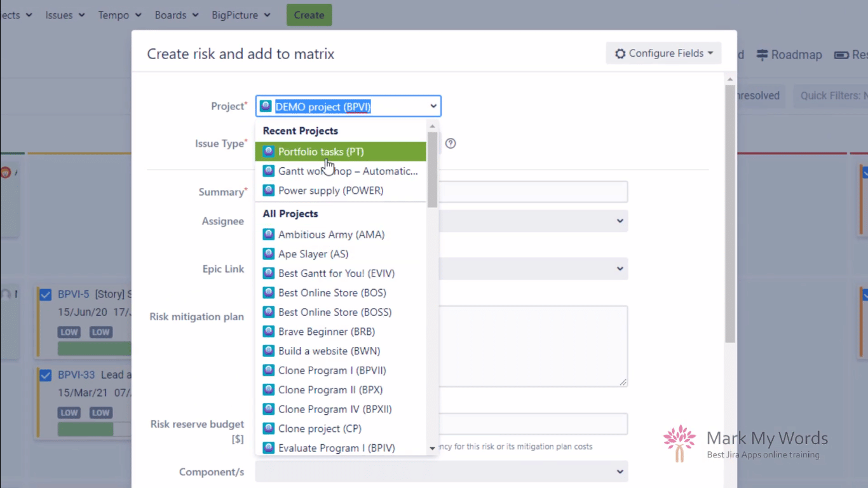Select Clone Program IV (BPXII) project

(341, 409)
